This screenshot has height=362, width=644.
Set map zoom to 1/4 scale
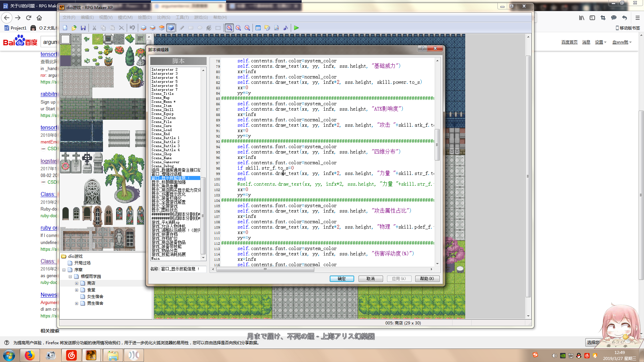(247, 28)
